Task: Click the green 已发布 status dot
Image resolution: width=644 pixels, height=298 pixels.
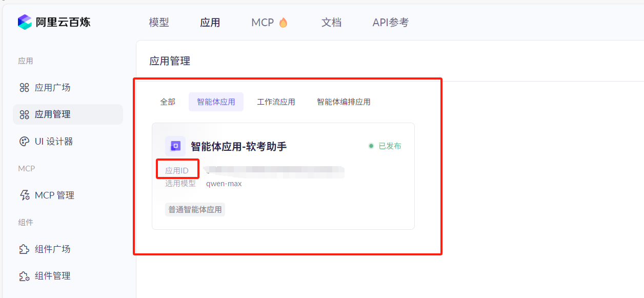Action: pyautogui.click(x=371, y=146)
